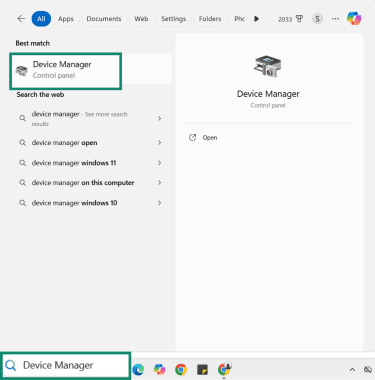Click search glass icon beside 'device manager open'
Image resolution: width=375 pixels, height=380 pixels.
(22, 143)
